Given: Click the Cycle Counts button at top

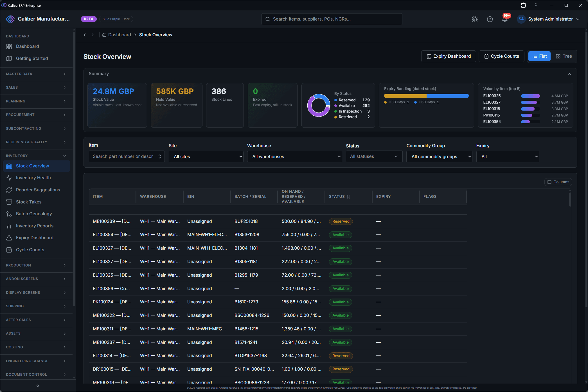Looking at the screenshot, I should 501,56.
